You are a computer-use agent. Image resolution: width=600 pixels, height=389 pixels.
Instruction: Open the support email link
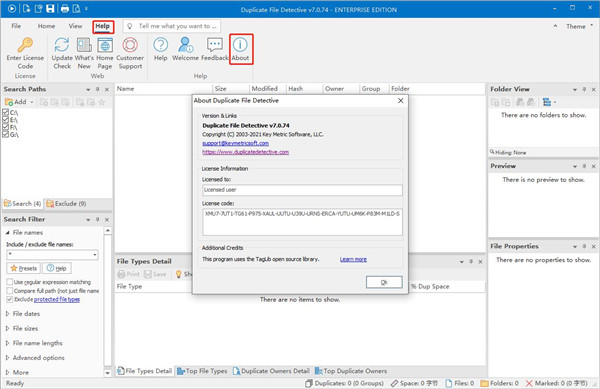[x=235, y=143]
